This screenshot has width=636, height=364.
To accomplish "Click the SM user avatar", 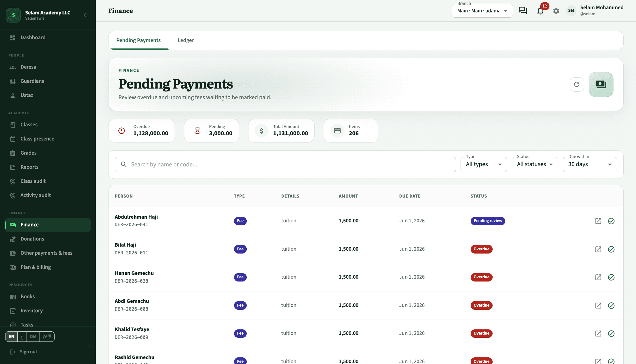I will [571, 11].
